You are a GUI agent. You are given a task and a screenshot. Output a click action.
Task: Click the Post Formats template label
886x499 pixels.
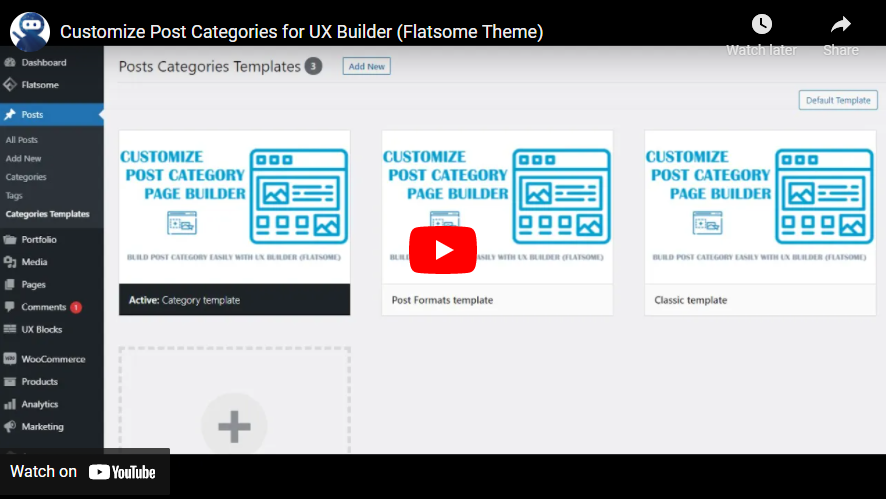click(x=442, y=300)
